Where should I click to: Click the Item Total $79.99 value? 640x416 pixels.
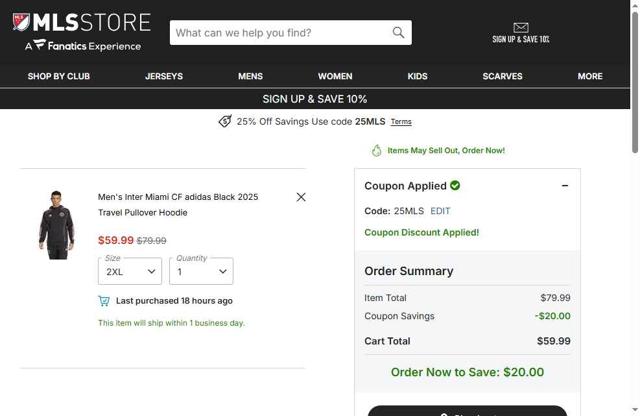(556, 298)
